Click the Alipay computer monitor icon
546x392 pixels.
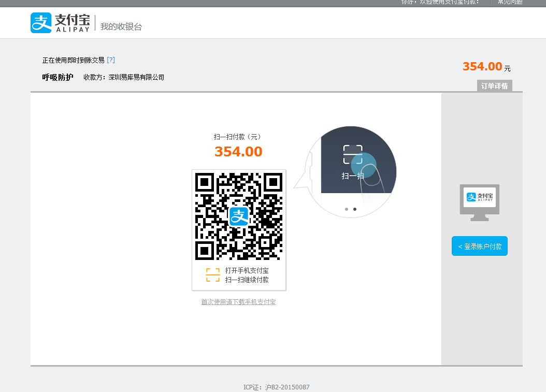pyautogui.click(x=480, y=202)
